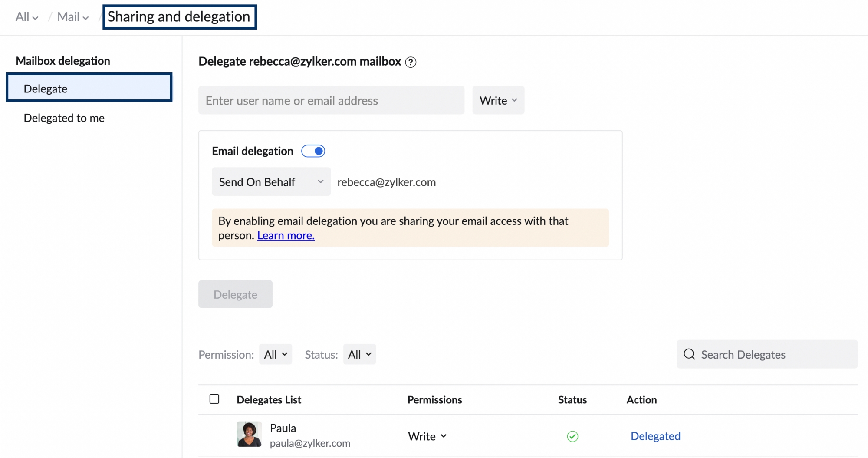Check the select-all delegates checkbox
This screenshot has width=868, height=458.
214,399
